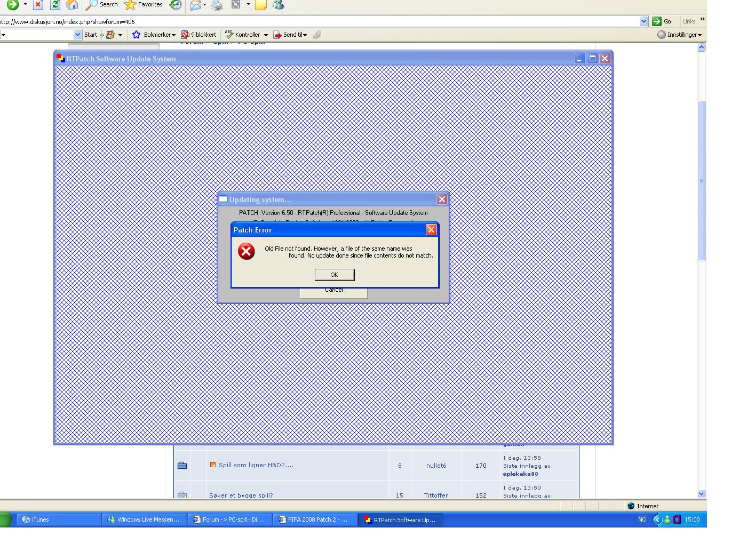Open the Favorites pane
This screenshot has height=560, width=747.
click(x=143, y=4)
